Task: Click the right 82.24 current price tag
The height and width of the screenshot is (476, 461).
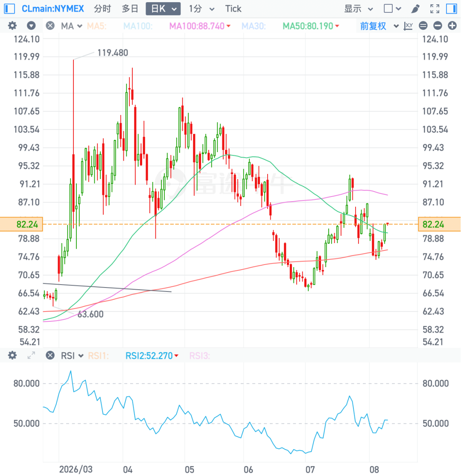Action: [x=440, y=224]
